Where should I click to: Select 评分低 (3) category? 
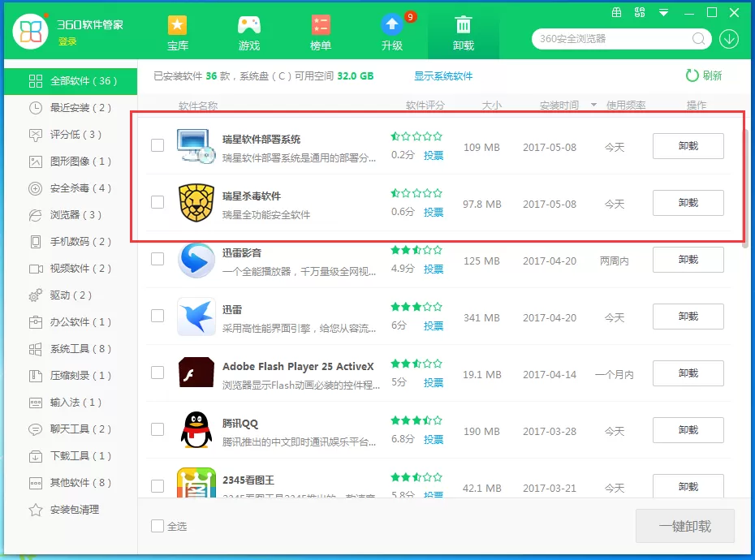pyautogui.click(x=71, y=135)
